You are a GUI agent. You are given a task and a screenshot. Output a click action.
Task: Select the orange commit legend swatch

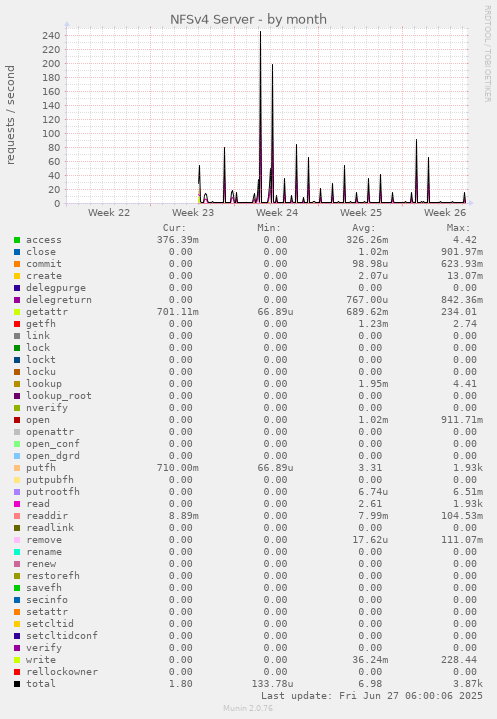[x=17, y=264]
